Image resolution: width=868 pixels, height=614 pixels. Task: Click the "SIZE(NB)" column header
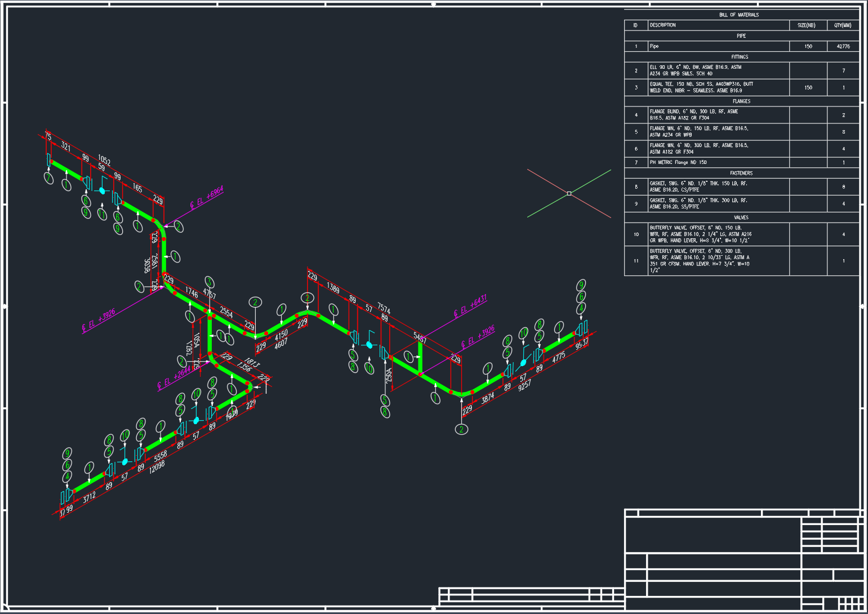[807, 25]
